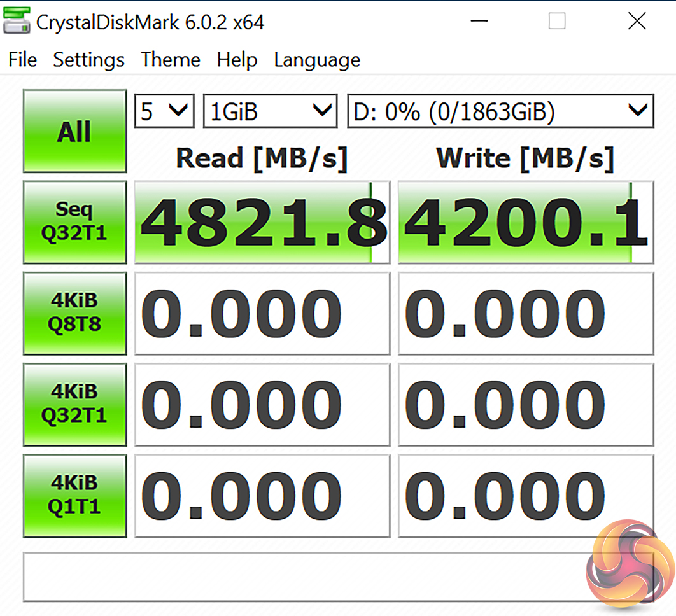Minimize the CrystalDiskMark window
This screenshot has width=676, height=616.
(479, 21)
